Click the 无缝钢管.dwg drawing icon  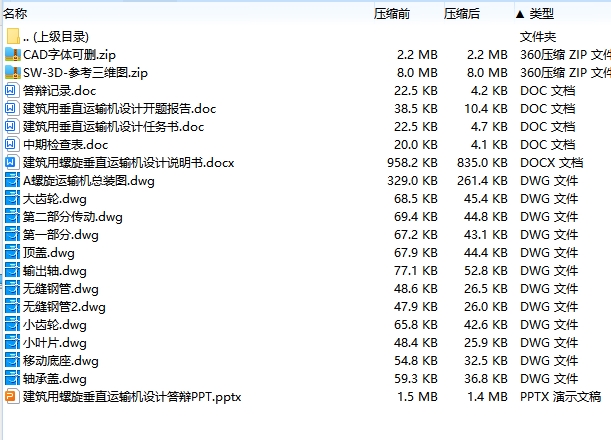click(x=12, y=288)
